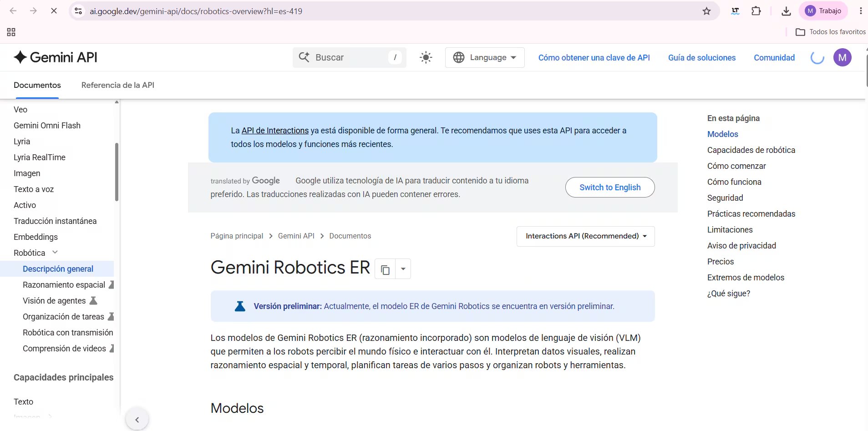
Task: Jump to Prácticas recomendadas section
Action: point(751,214)
